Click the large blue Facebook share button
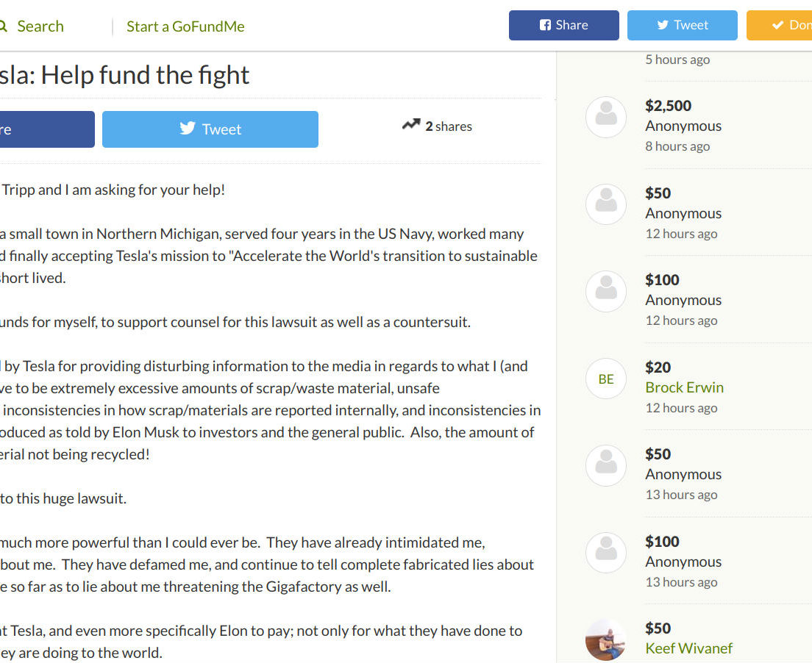This screenshot has width=812, height=663. (47, 129)
